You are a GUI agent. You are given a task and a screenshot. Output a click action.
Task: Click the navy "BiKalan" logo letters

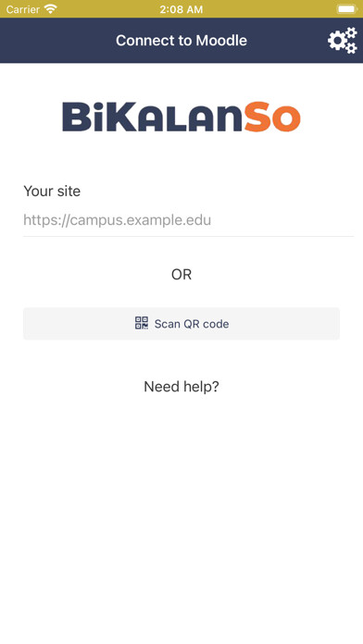[153, 118]
